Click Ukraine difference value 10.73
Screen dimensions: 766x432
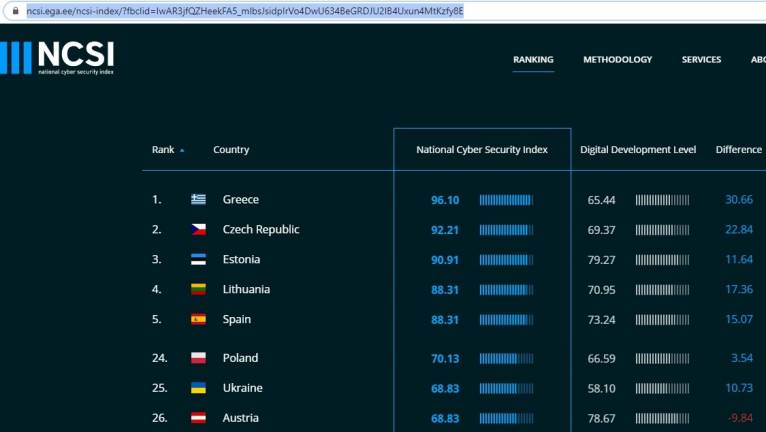[x=739, y=388]
